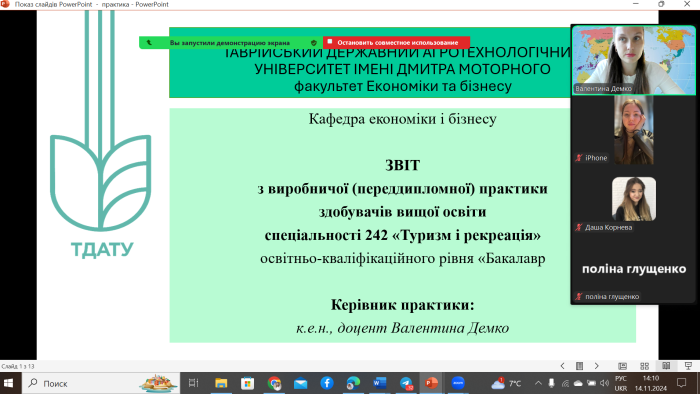Click the green "Вы запустили демонстрацию экрана" bar
Viewport: 700px width, 394px height.
click(x=231, y=42)
